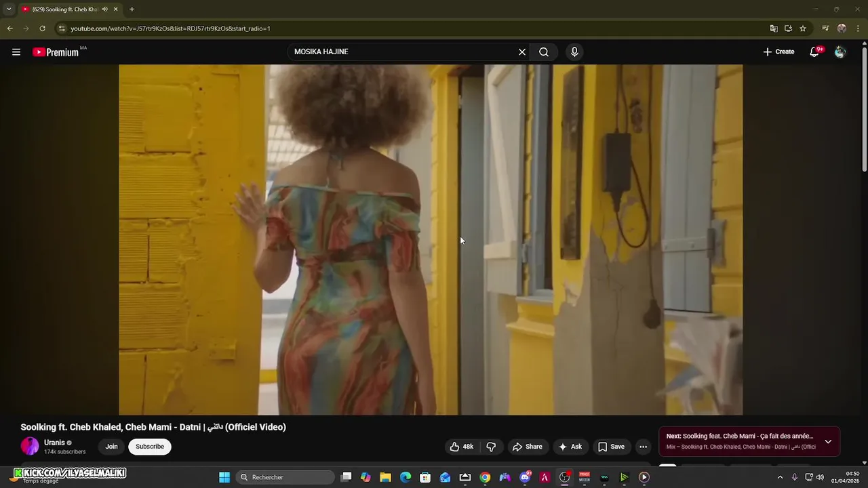Open Microsoft Store from taskbar

[x=425, y=477]
